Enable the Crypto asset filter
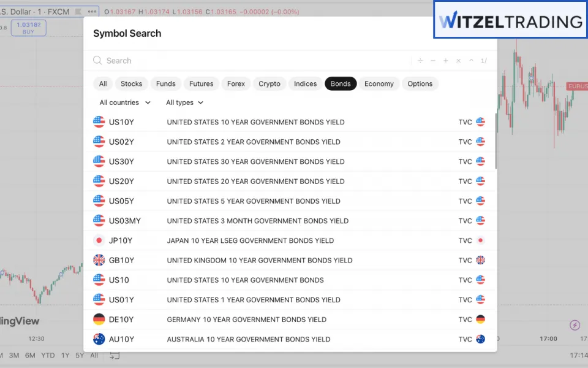The image size is (588, 368). pyautogui.click(x=269, y=83)
